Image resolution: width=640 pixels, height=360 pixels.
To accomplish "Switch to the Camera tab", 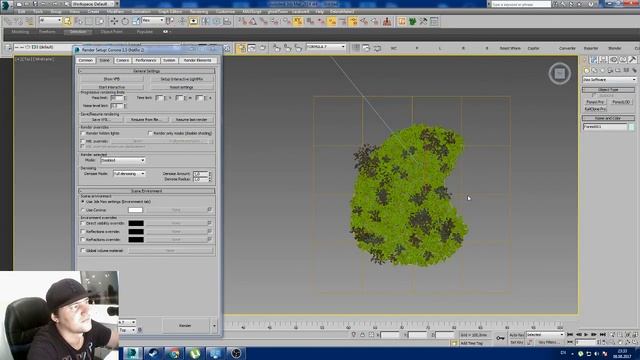I will click(x=122, y=60).
